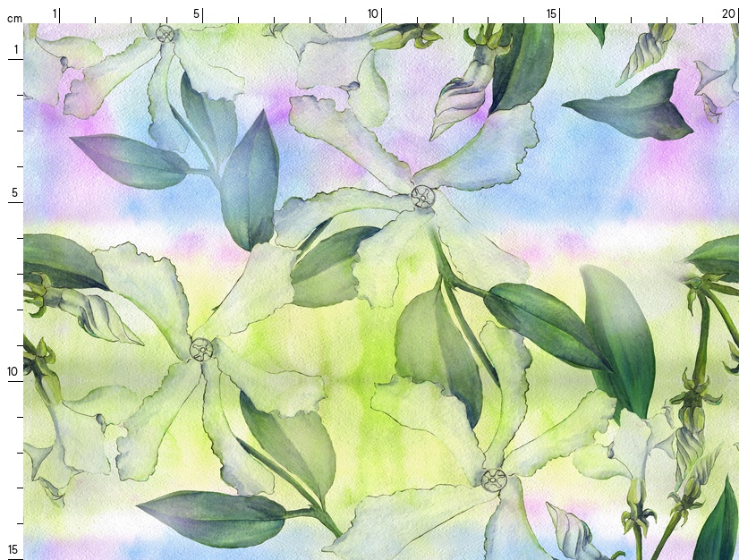Click the flower center at the top left

click(x=166, y=34)
